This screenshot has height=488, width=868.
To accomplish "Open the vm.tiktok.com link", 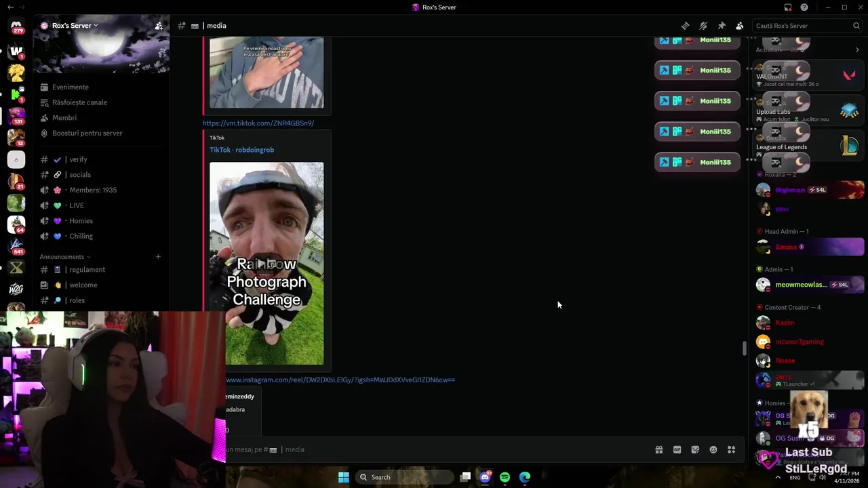I will pos(258,123).
